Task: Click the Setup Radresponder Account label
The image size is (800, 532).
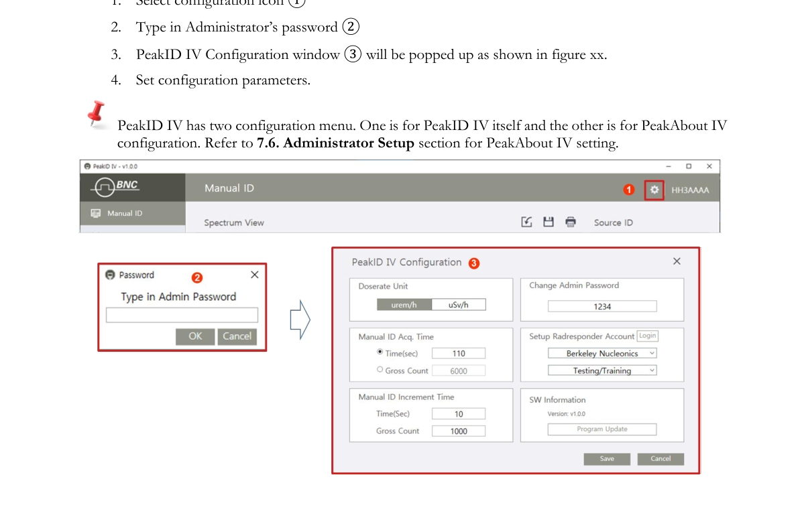Action: (581, 336)
